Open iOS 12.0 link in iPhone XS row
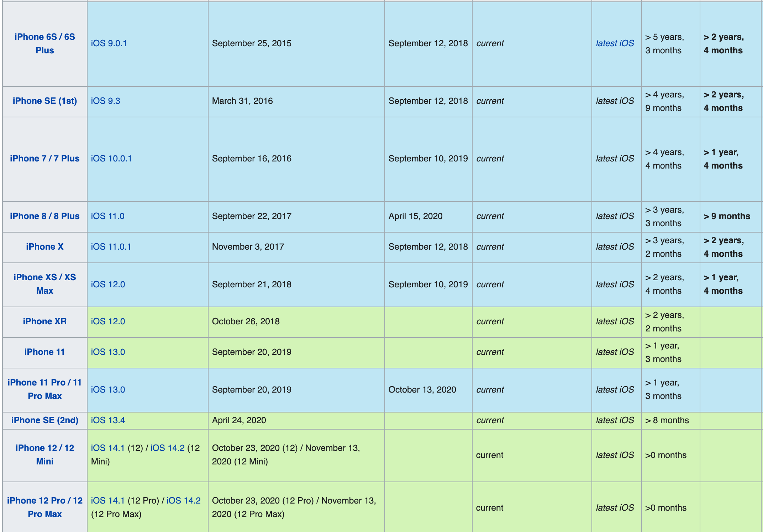This screenshot has width=763, height=532. pos(108,284)
